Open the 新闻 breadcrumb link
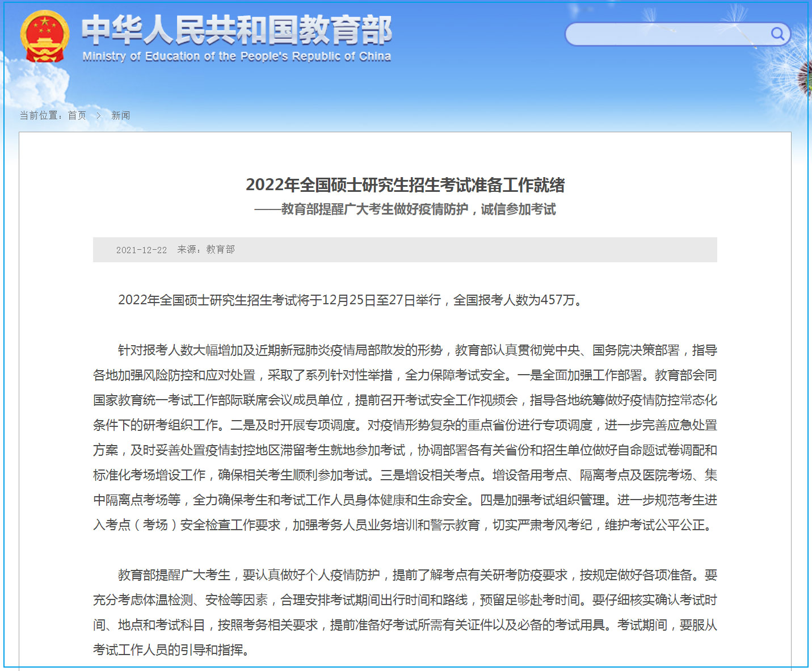Image resolution: width=812 pixels, height=671 pixels. [120, 116]
